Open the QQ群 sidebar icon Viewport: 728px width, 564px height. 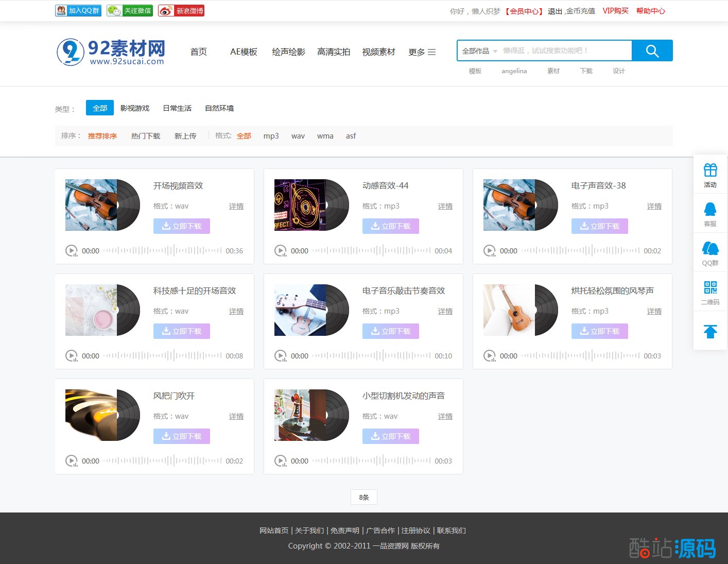point(710,252)
